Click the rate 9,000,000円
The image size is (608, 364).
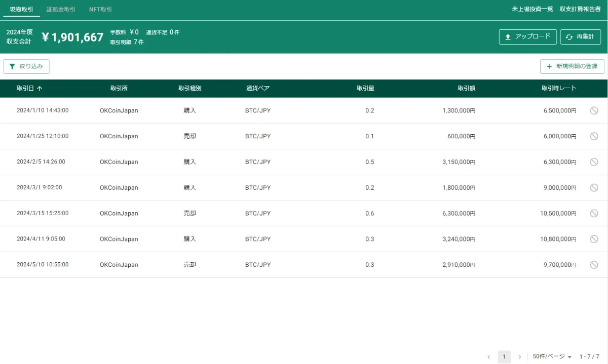point(559,187)
